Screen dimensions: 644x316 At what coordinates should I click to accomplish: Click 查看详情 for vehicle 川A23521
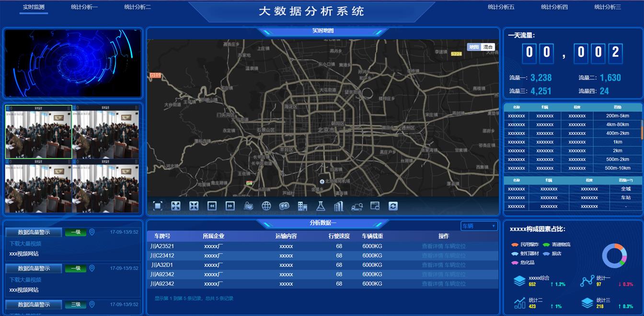(x=432, y=246)
